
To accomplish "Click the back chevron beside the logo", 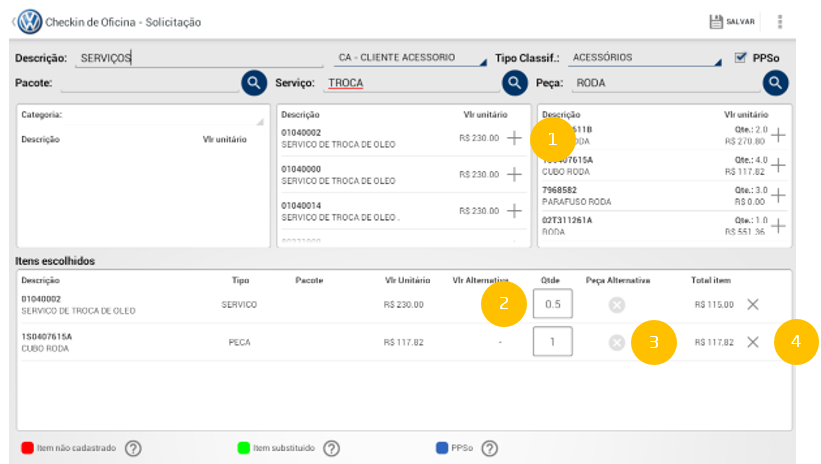I will click(x=13, y=22).
